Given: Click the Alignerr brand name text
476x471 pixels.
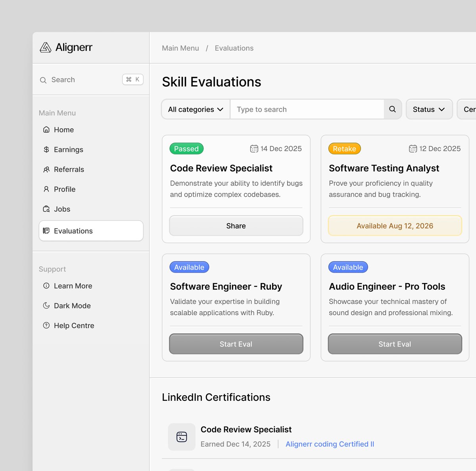Looking at the screenshot, I should click(74, 48).
